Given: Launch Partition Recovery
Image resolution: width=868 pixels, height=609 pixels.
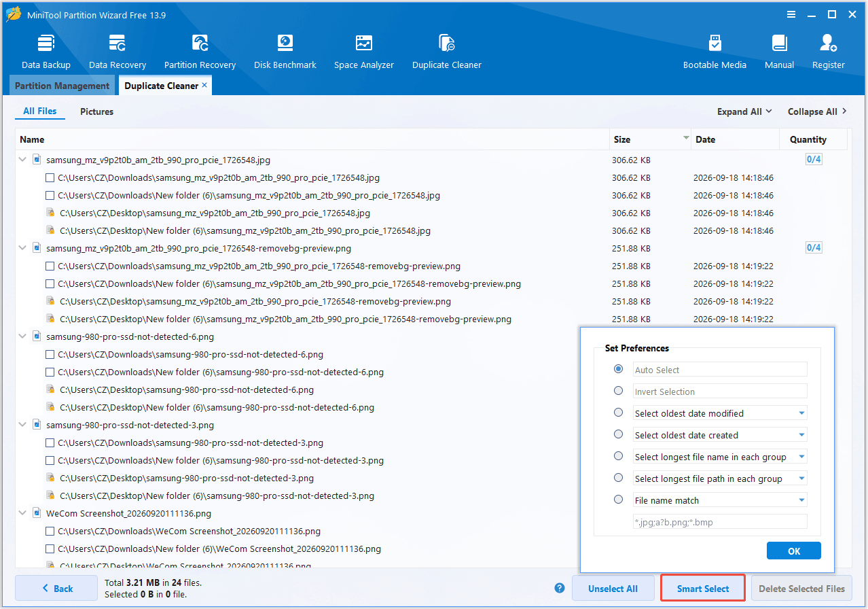Looking at the screenshot, I should click(x=200, y=52).
